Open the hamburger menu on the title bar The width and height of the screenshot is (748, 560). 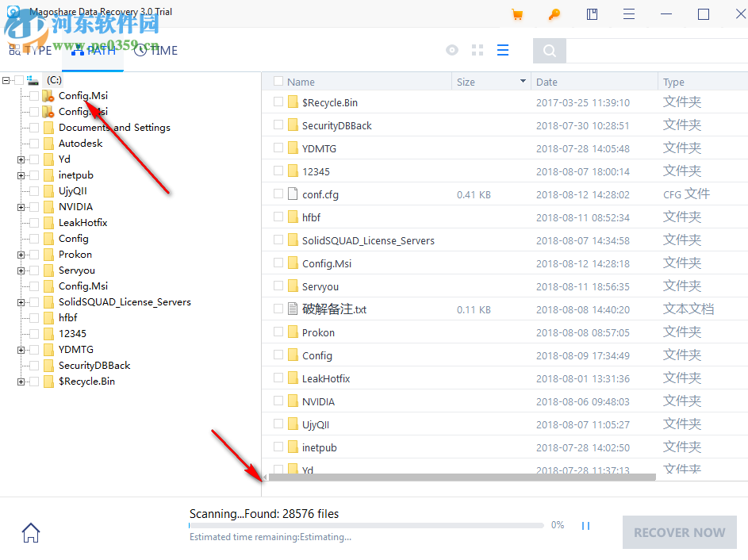pos(628,13)
